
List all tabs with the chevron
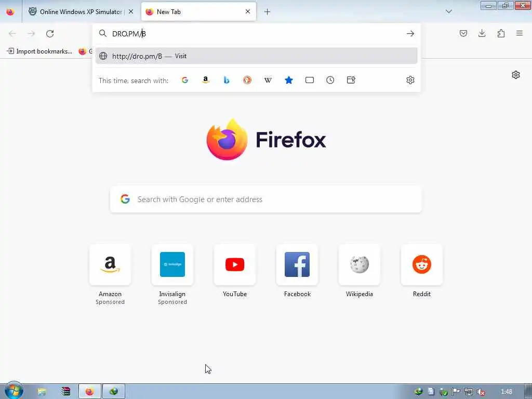tap(448, 11)
